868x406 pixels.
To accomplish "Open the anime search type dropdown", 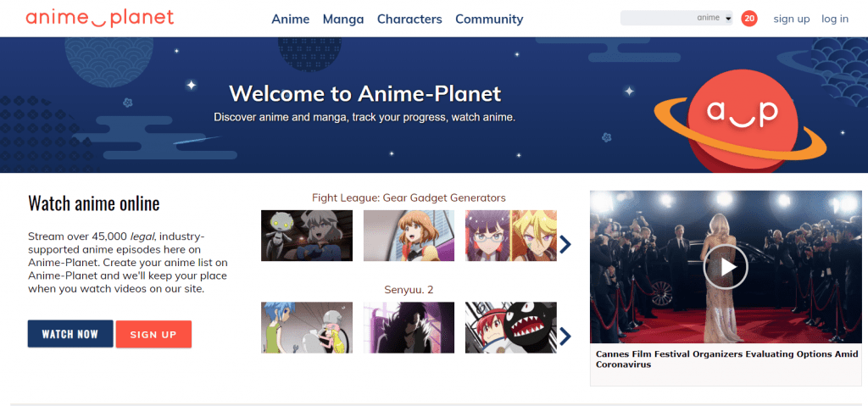I will [714, 18].
